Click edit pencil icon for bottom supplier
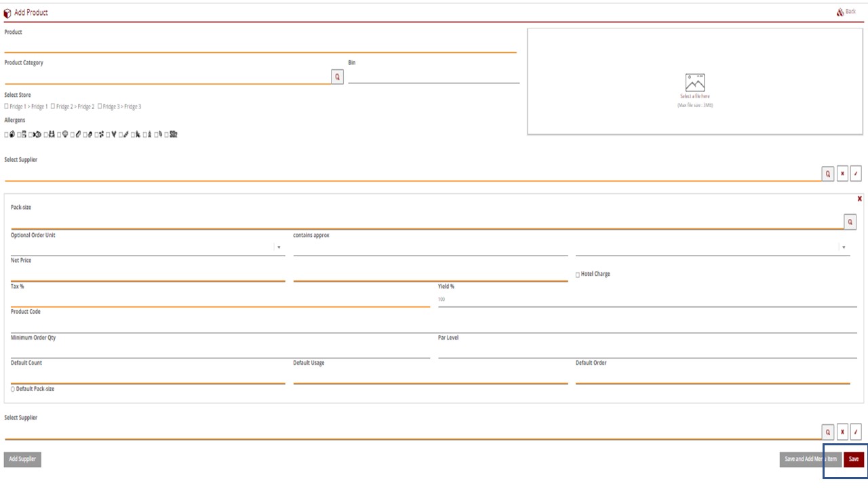Image resolution: width=868 pixels, height=488 pixels. [x=856, y=432]
